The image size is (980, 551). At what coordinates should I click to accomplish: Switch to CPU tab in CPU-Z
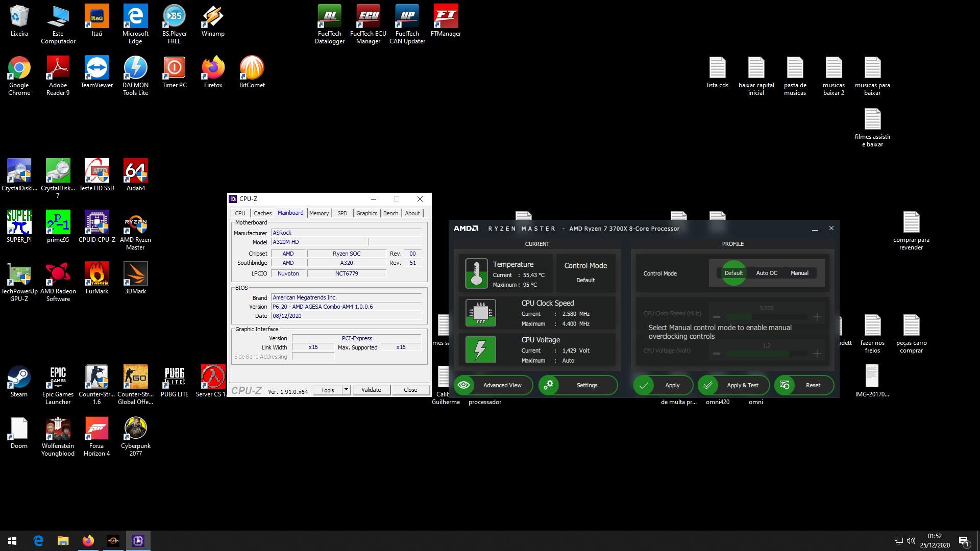(x=240, y=213)
